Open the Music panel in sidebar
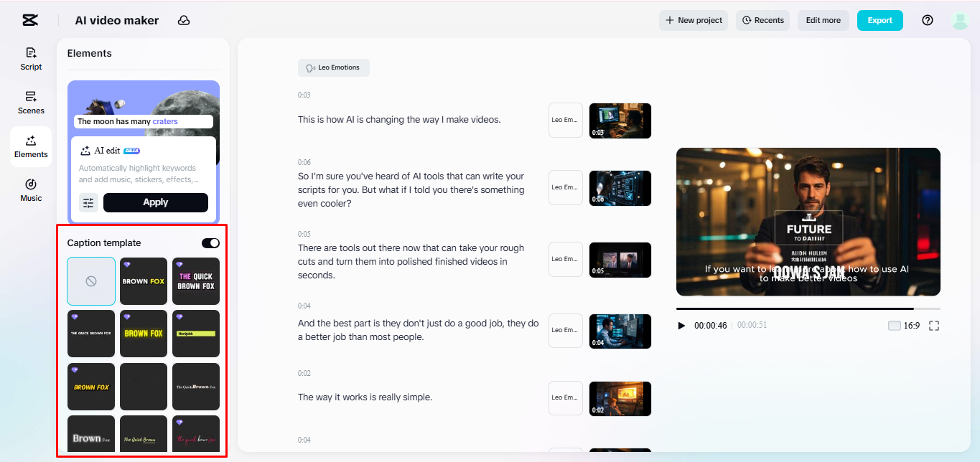This screenshot has width=980, height=462. [31, 190]
